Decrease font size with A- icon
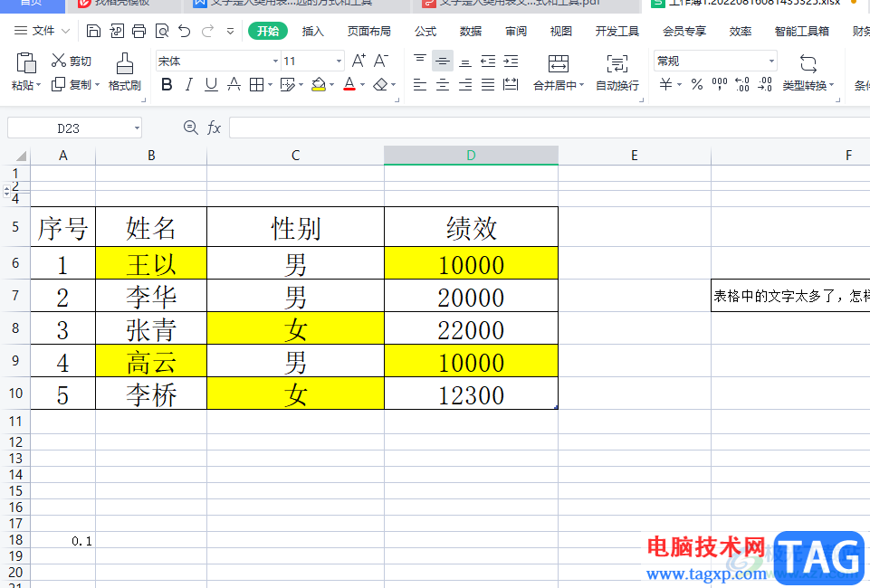 pyautogui.click(x=381, y=61)
